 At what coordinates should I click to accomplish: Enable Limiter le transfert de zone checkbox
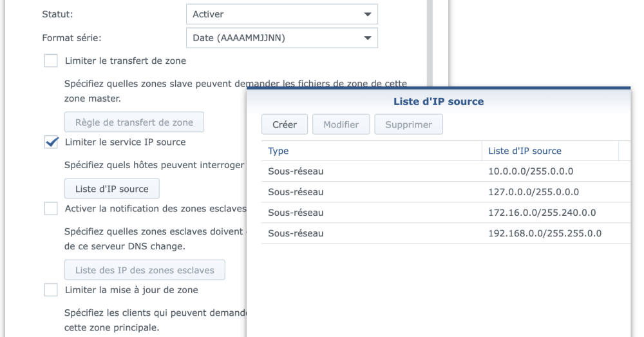pyautogui.click(x=50, y=61)
